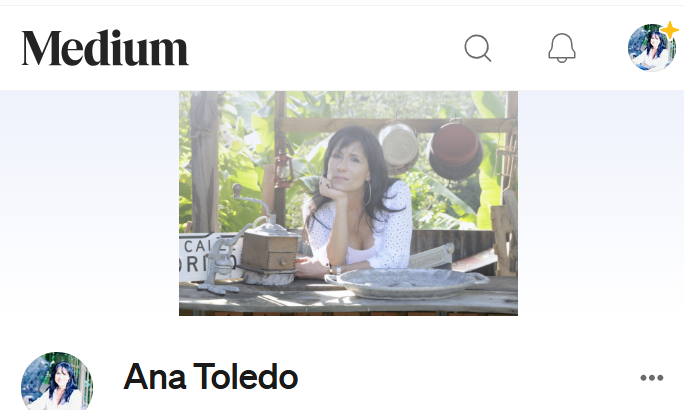
Task: Click the red lantern in the photo
Action: (x=283, y=168)
